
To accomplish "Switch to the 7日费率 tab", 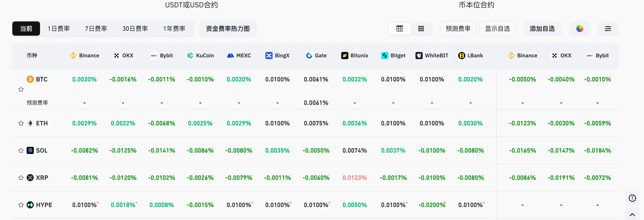I will pos(96,28).
